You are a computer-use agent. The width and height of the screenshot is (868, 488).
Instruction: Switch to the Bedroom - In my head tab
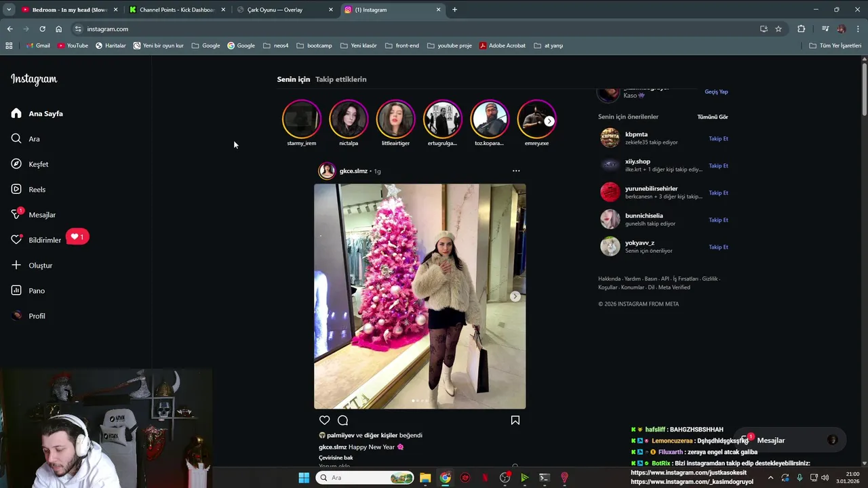tap(70, 9)
